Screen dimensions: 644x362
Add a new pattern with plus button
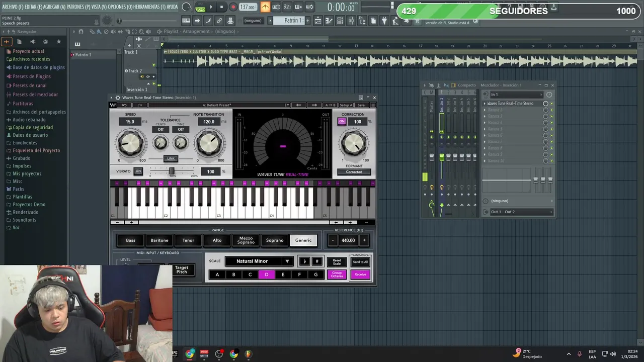[308, 21]
